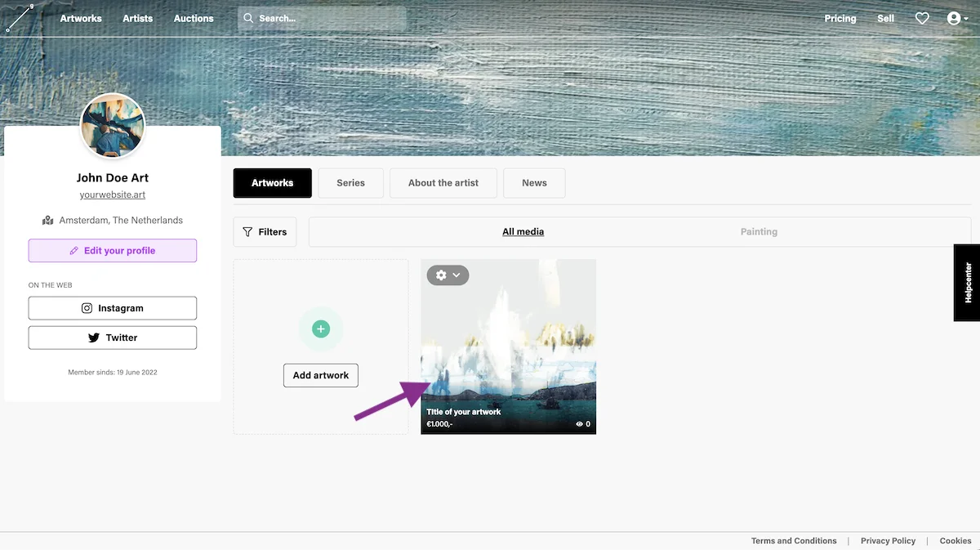The width and height of the screenshot is (980, 550).
Task: Select the Painting media filter
Action: [x=759, y=232]
